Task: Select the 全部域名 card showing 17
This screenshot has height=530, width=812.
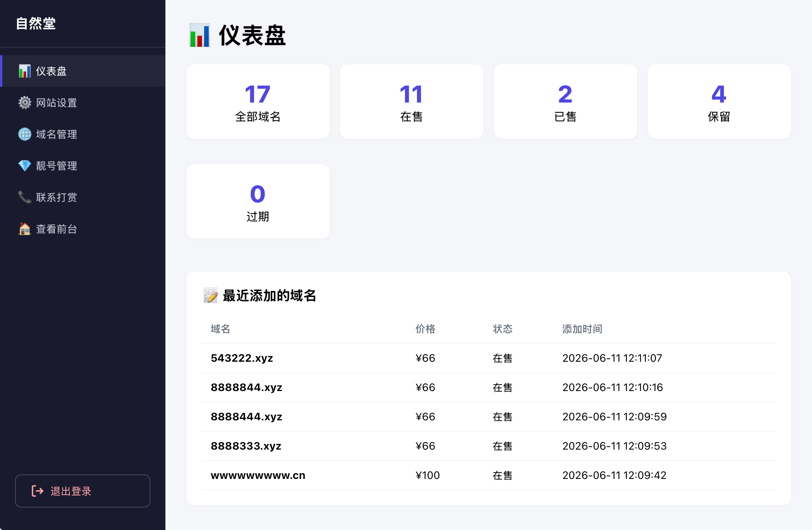Action: click(x=258, y=101)
